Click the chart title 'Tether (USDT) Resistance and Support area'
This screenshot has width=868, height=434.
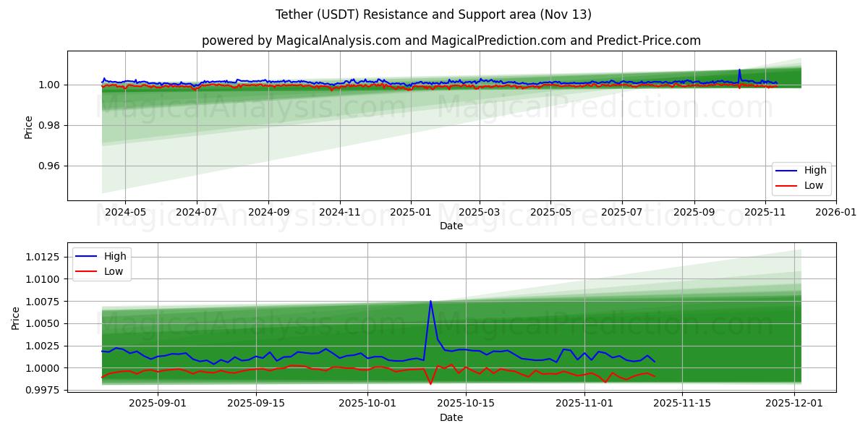point(433,14)
